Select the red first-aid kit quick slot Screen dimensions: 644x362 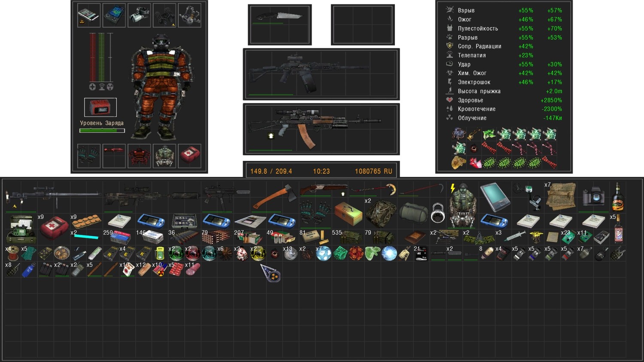point(189,156)
